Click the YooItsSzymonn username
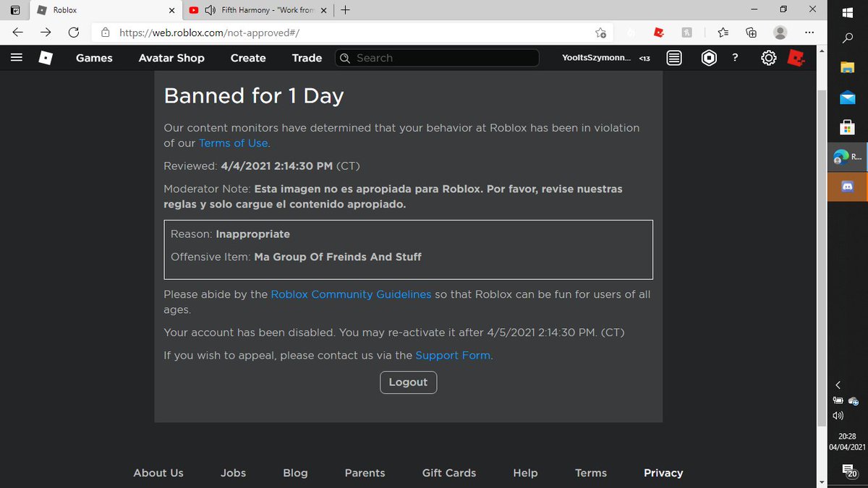This screenshot has width=868, height=488. [x=596, y=58]
